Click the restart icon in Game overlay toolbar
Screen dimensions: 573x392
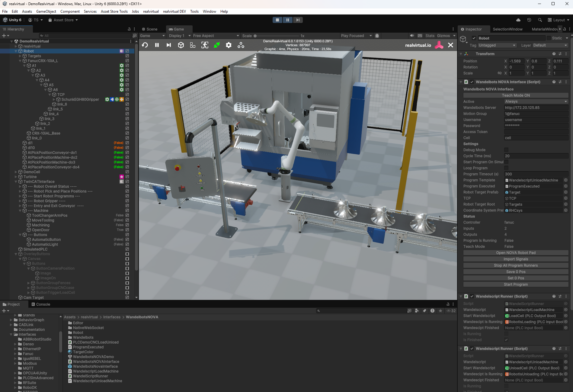tap(145, 45)
